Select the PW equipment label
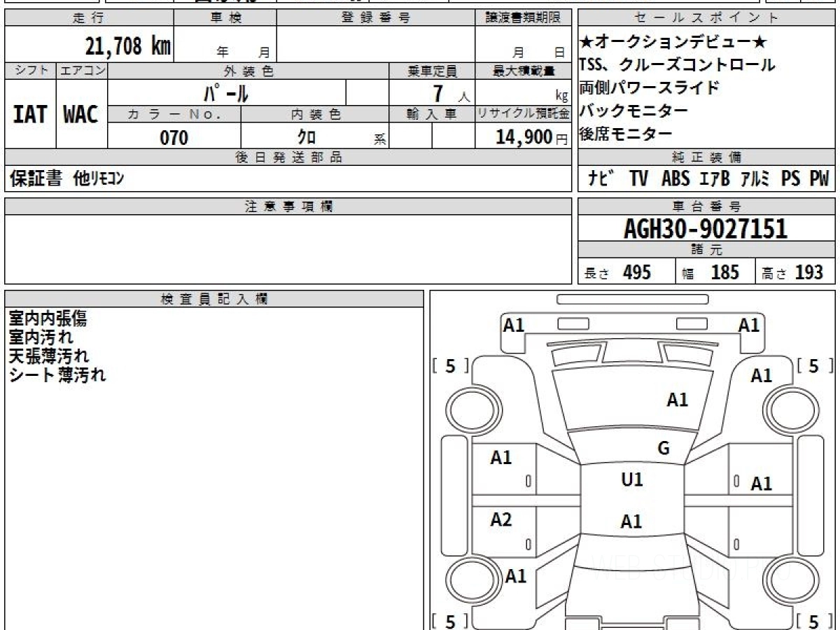The image size is (840, 630). (x=820, y=179)
